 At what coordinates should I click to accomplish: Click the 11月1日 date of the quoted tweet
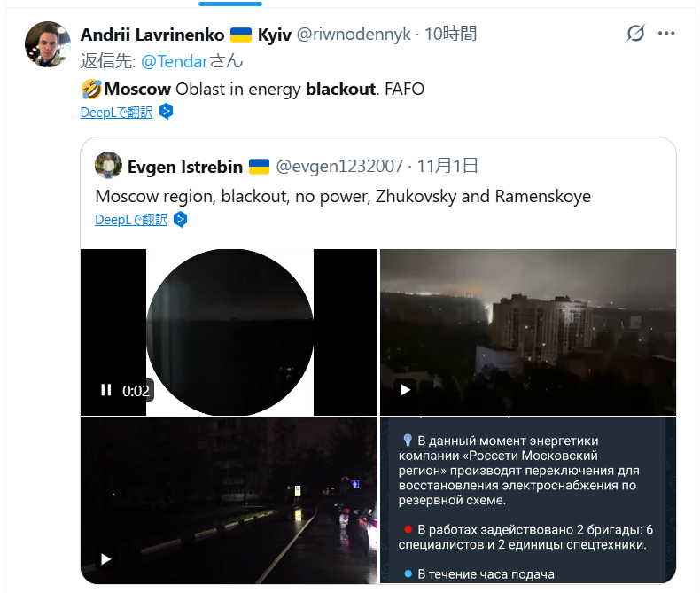click(x=447, y=166)
